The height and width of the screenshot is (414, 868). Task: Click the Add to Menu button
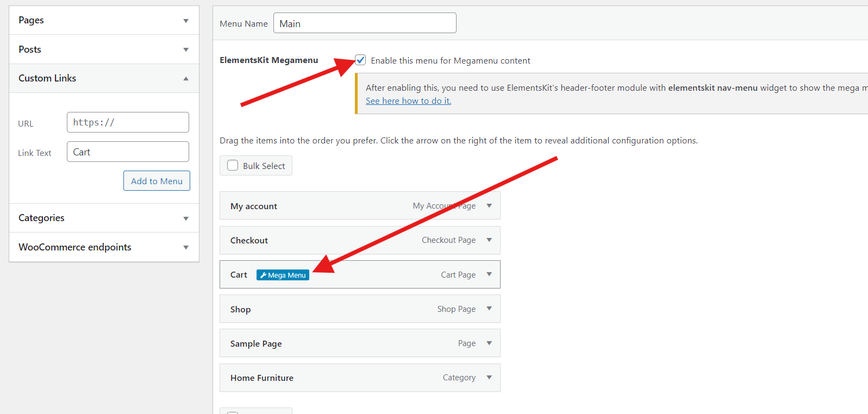(157, 181)
